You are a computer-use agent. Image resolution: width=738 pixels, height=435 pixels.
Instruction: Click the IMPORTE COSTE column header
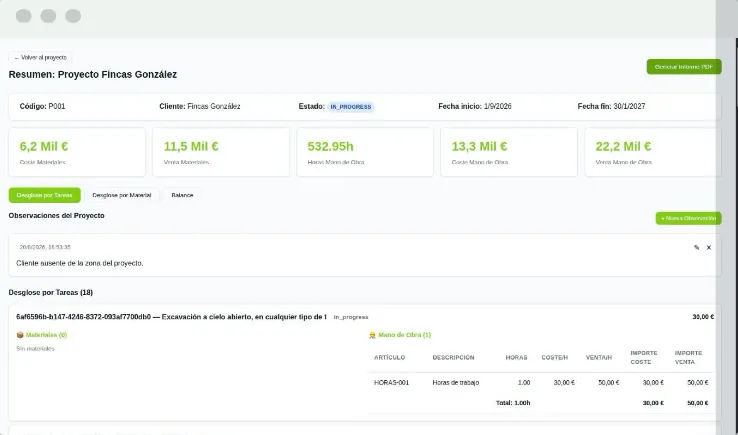coord(644,357)
